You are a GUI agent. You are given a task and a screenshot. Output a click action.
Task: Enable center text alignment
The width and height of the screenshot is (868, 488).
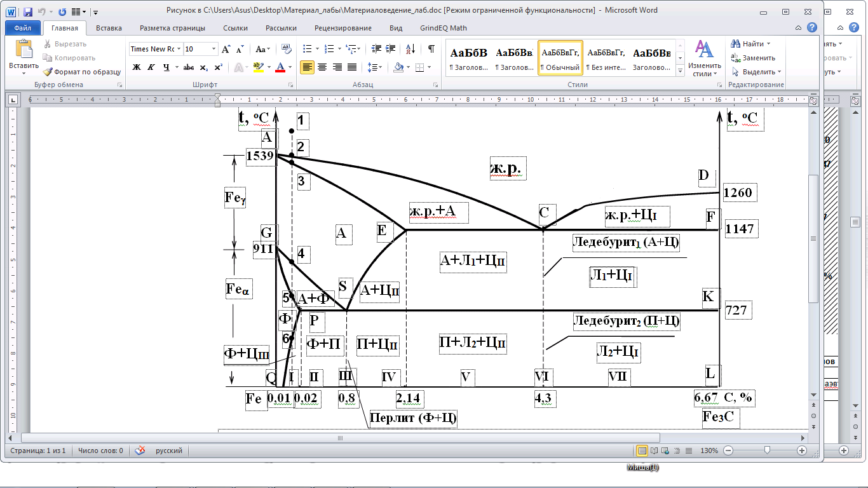(322, 67)
